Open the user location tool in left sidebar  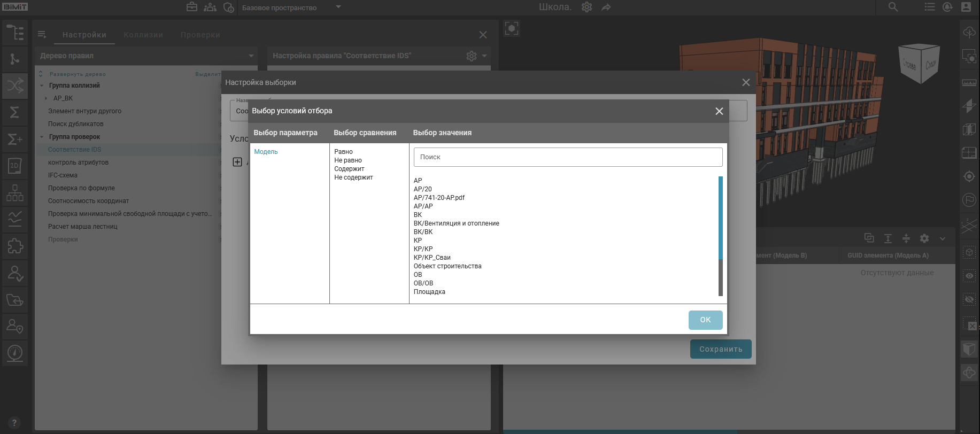15,326
